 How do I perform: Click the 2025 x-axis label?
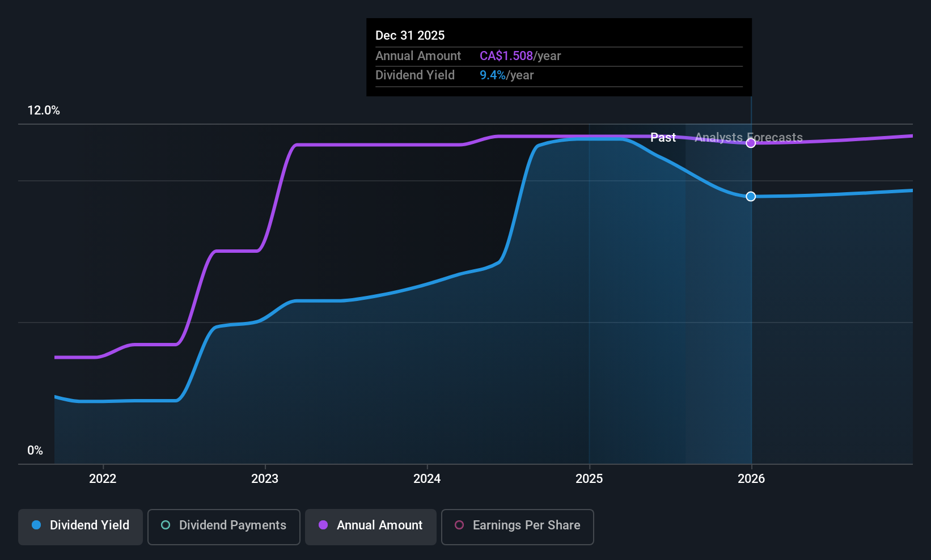click(589, 478)
